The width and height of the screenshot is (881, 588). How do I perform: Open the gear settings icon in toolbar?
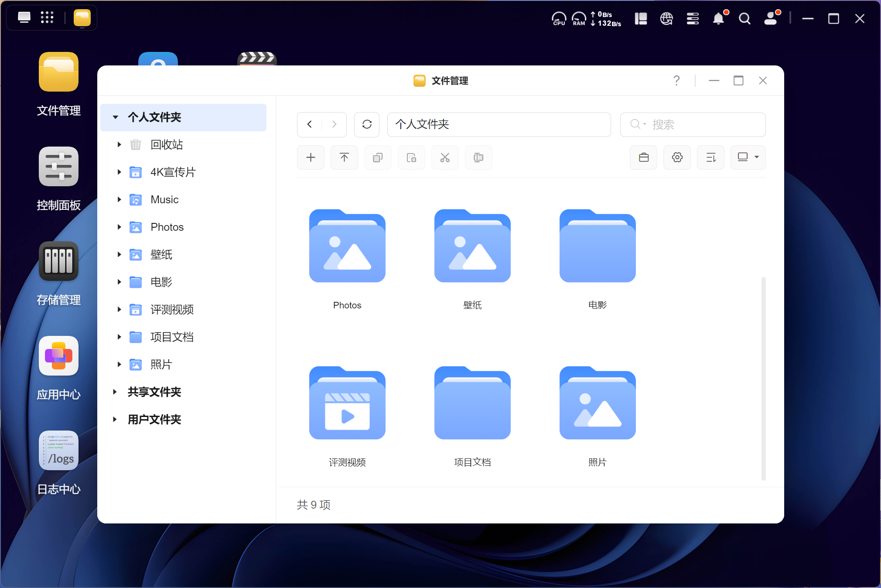[677, 157]
